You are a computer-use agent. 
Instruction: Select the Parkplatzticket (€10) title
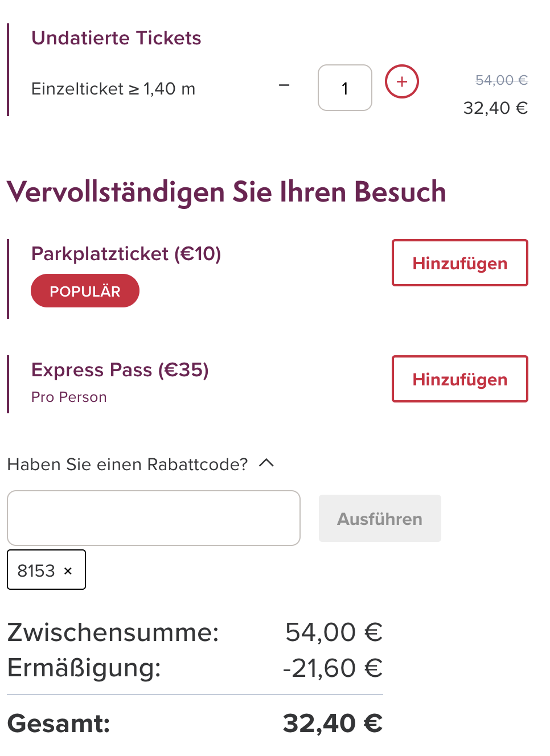(x=126, y=253)
